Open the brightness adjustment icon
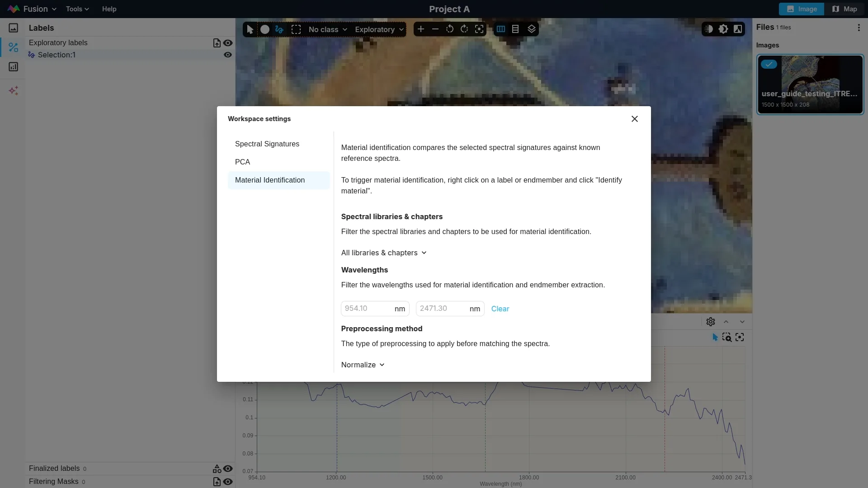 723,29
